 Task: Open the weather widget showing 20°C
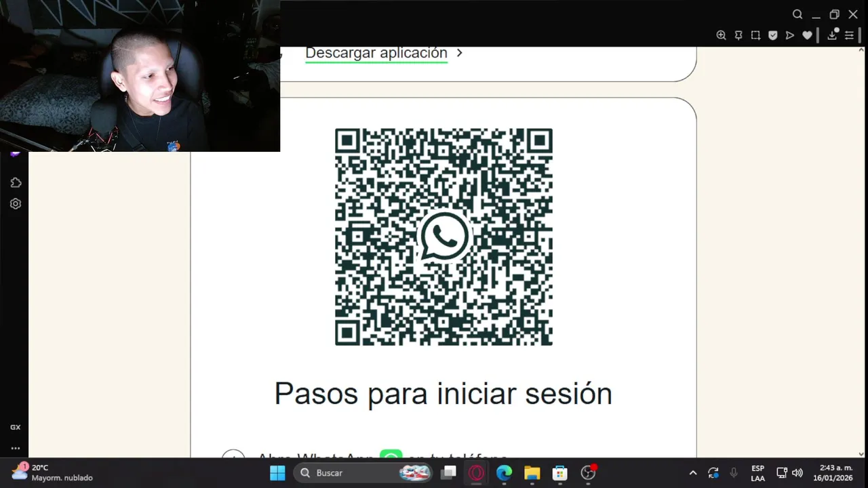[52, 472]
